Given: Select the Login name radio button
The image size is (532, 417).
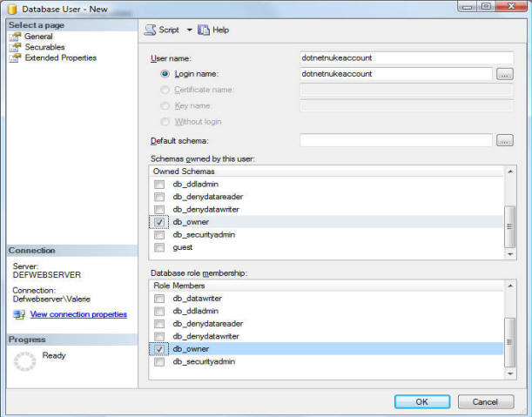Looking at the screenshot, I should point(165,75).
